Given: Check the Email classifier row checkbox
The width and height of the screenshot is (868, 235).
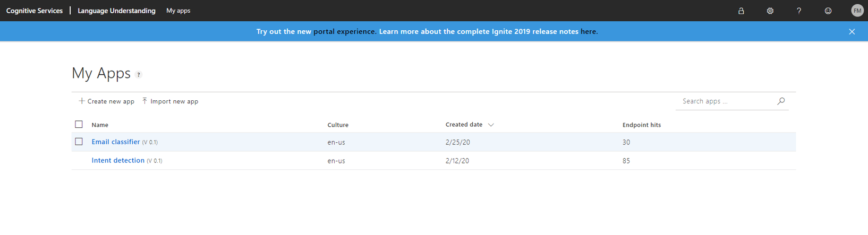Looking at the screenshot, I should pyautogui.click(x=79, y=142).
